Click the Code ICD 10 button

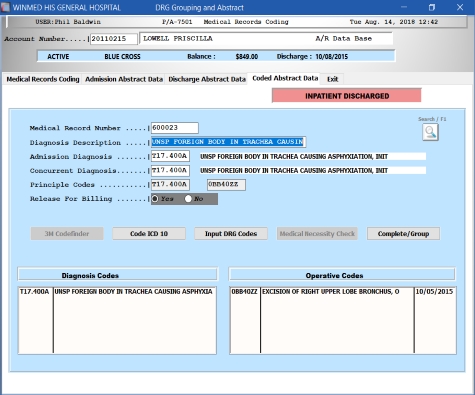tap(149, 234)
